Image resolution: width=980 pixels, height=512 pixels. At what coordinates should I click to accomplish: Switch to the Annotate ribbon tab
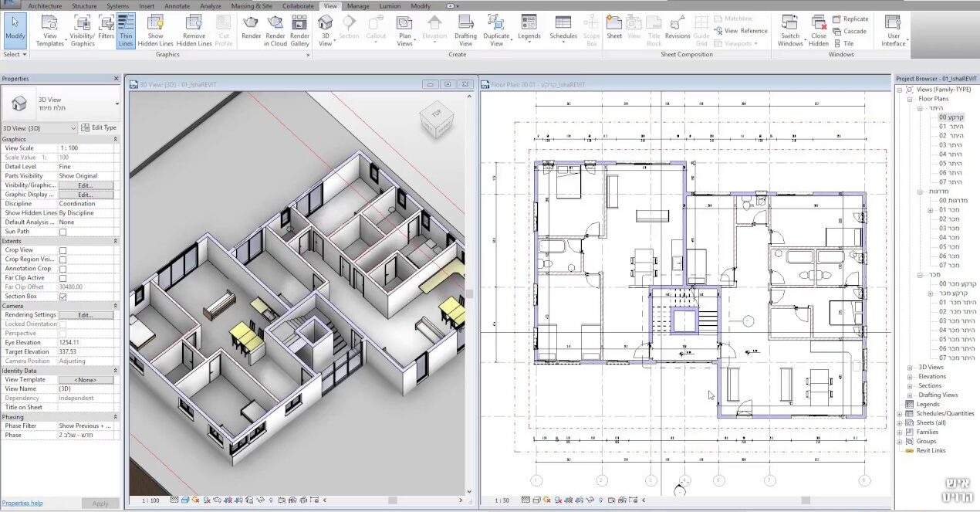click(177, 6)
